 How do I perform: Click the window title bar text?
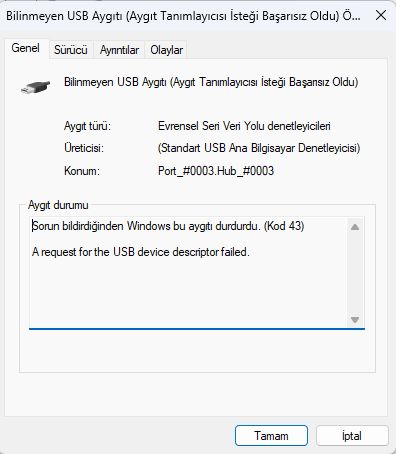point(183,16)
